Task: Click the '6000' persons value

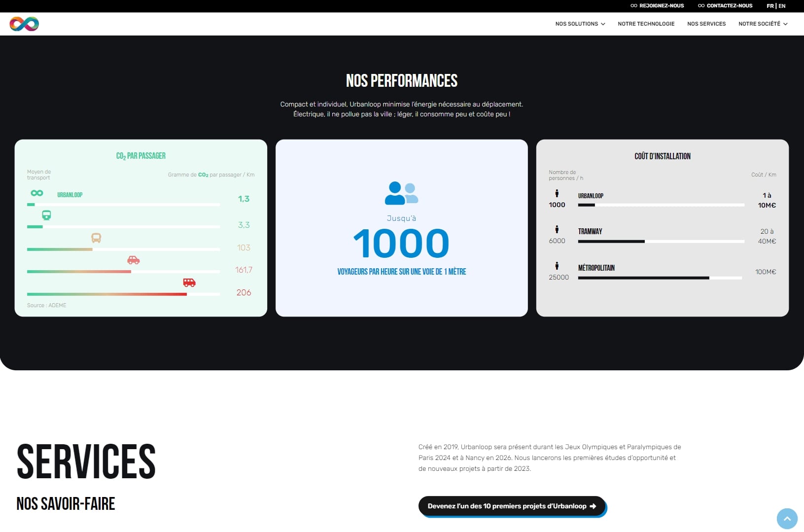Action: coord(557,241)
